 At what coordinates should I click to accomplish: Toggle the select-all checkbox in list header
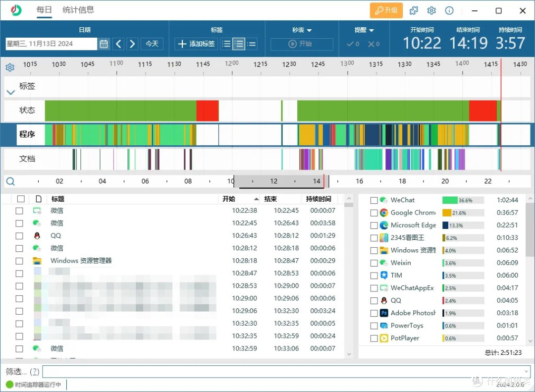[21, 199]
